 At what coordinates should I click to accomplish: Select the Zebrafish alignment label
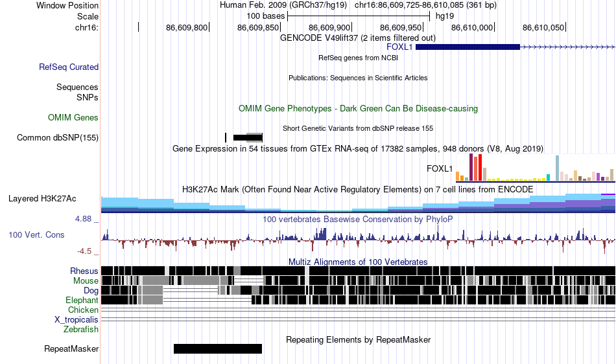coord(81,329)
